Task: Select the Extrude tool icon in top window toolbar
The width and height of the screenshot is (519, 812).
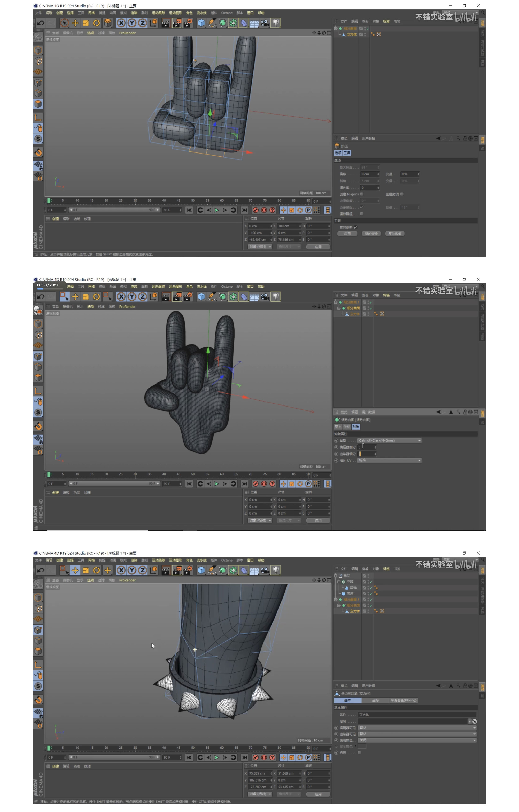Action: tap(108, 23)
